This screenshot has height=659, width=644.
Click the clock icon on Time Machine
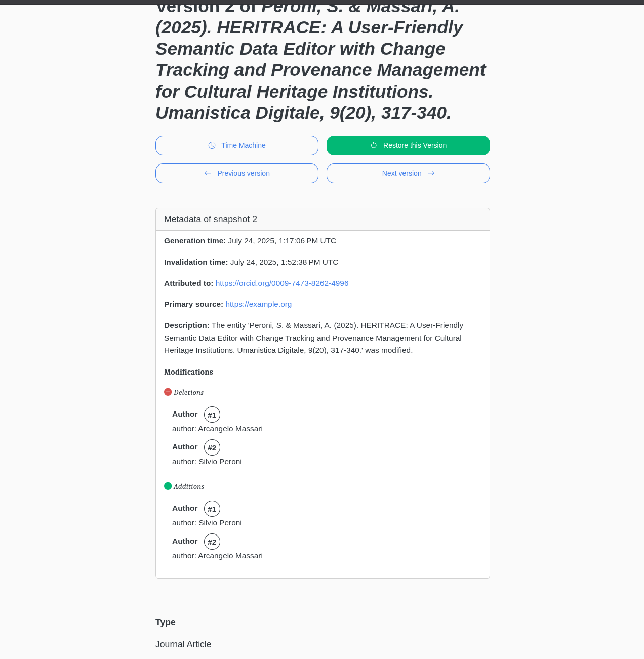point(212,145)
